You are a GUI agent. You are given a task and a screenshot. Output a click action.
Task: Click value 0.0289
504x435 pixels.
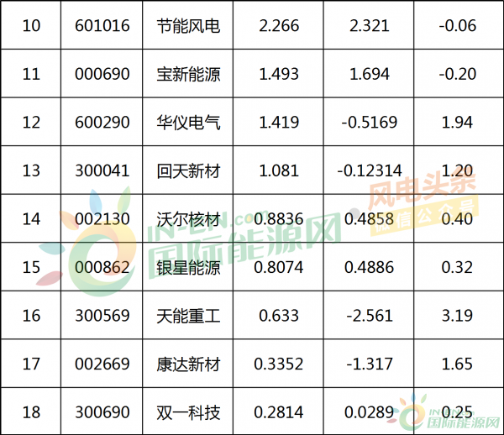[x=369, y=412]
